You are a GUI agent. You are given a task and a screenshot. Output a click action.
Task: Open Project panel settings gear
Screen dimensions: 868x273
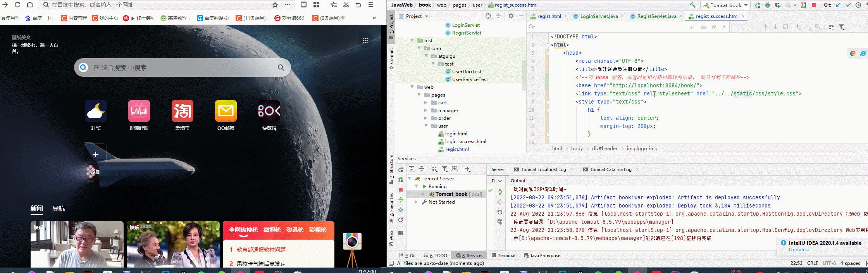pos(511,16)
